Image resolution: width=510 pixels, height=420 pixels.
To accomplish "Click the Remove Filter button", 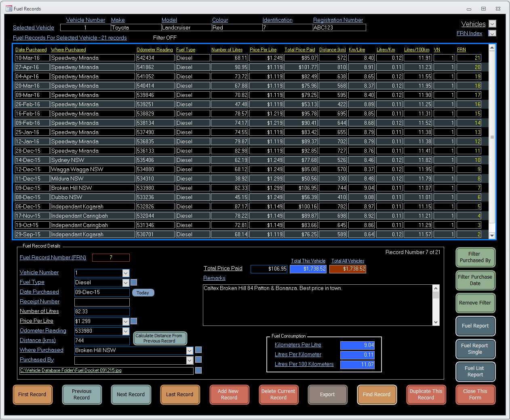I will click(x=475, y=303).
